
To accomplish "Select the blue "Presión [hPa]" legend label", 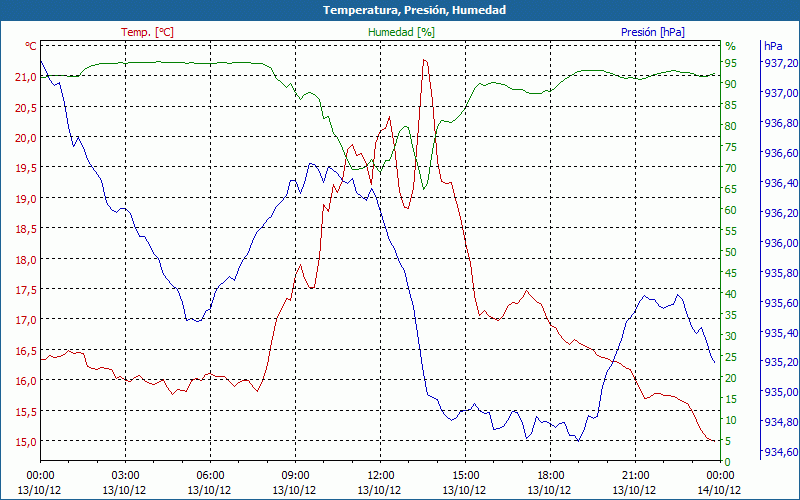I will coord(653,32).
